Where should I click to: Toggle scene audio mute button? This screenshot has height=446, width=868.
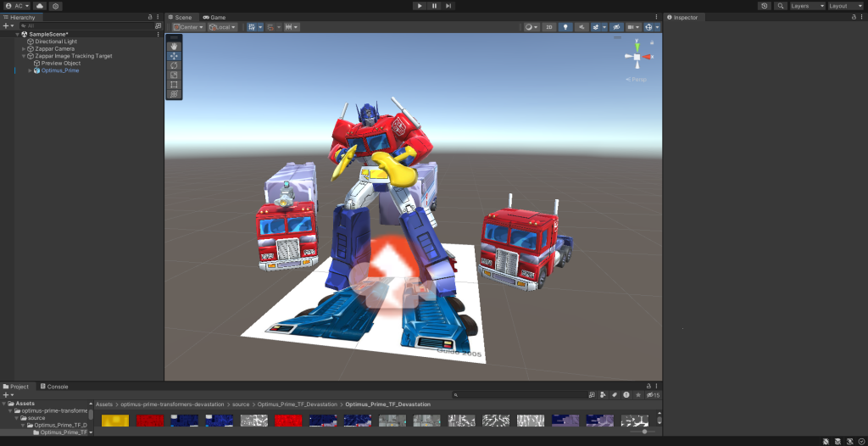tap(581, 27)
